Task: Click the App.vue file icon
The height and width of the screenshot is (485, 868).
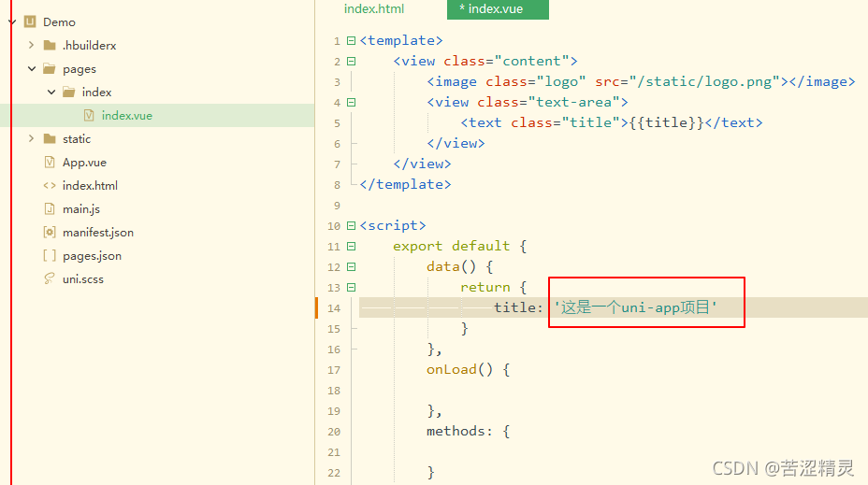Action: click(x=50, y=162)
